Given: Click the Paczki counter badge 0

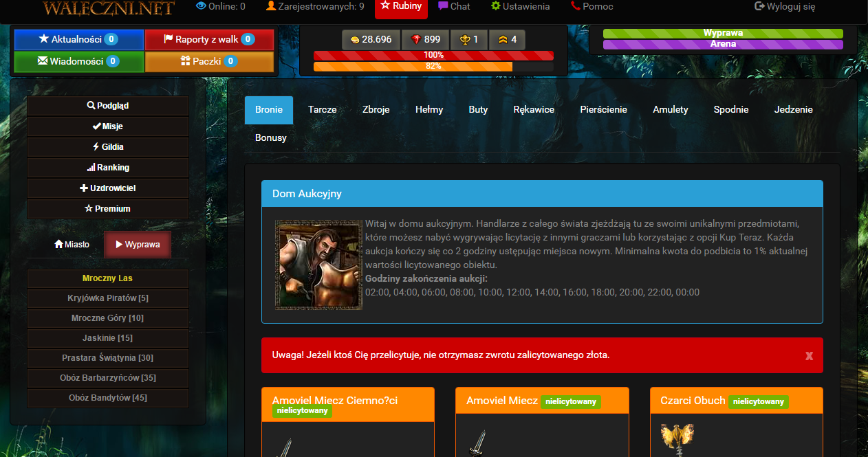Looking at the screenshot, I should (230, 61).
